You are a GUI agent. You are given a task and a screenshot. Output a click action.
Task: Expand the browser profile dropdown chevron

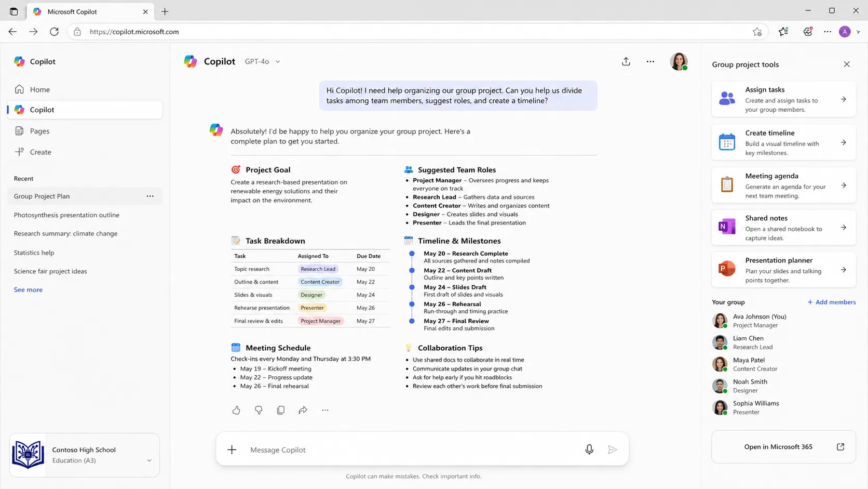point(858,32)
